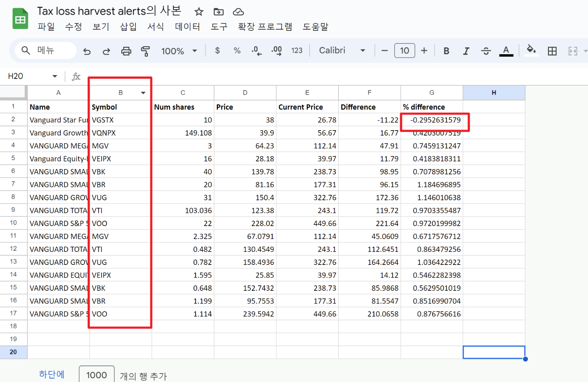Click the Google Sheets home icon
This screenshot has height=382, width=588.
[x=20, y=18]
